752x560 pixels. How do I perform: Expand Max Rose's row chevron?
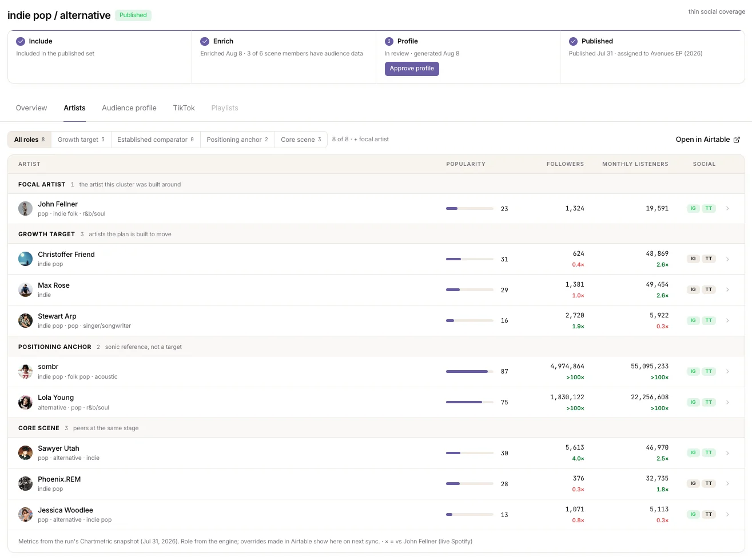(727, 290)
